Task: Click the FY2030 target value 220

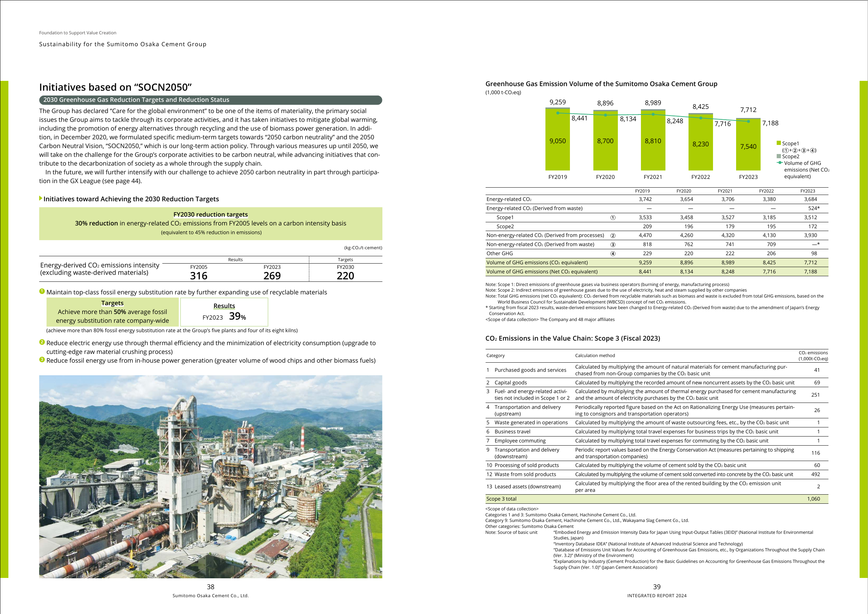Action: coord(345,276)
